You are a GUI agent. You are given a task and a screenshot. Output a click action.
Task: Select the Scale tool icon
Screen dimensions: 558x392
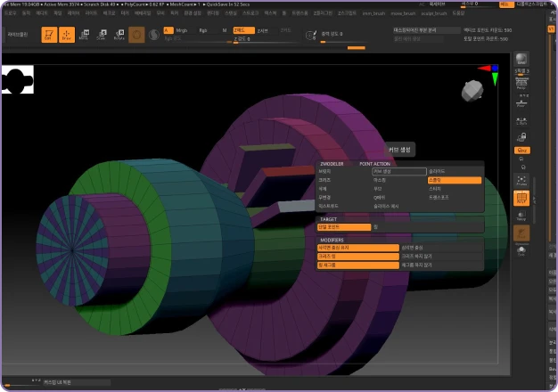click(x=102, y=35)
